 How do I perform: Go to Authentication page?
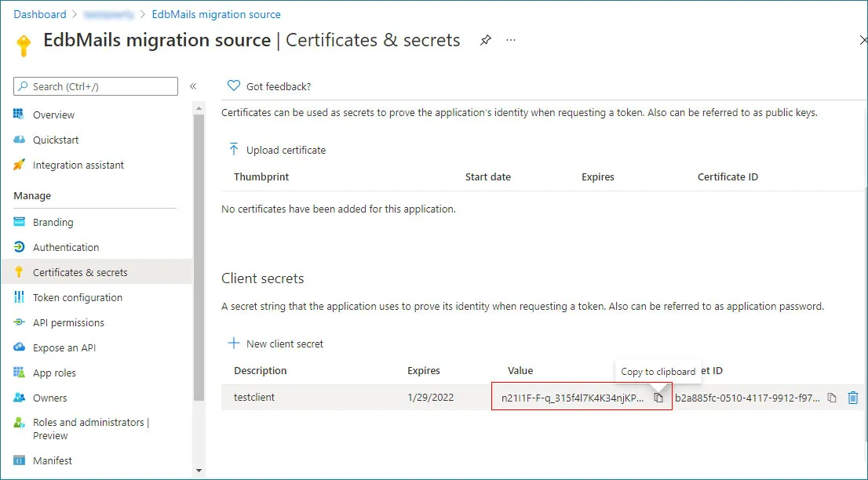(66, 247)
